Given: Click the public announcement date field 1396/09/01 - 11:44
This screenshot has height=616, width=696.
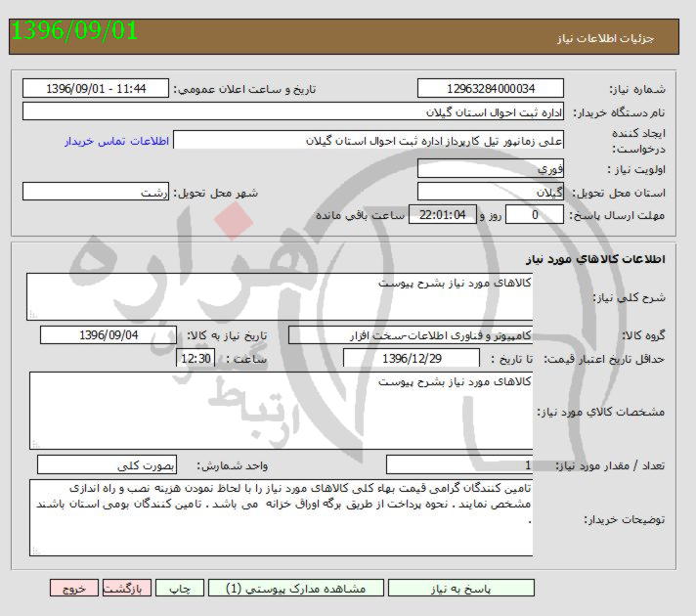Looking at the screenshot, I should pyautogui.click(x=96, y=88).
